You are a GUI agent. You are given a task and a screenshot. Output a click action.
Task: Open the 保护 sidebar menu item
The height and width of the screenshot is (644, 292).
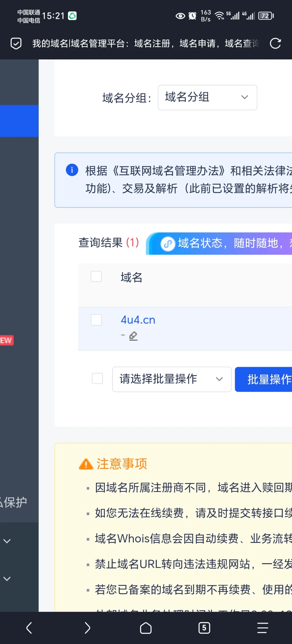14,502
